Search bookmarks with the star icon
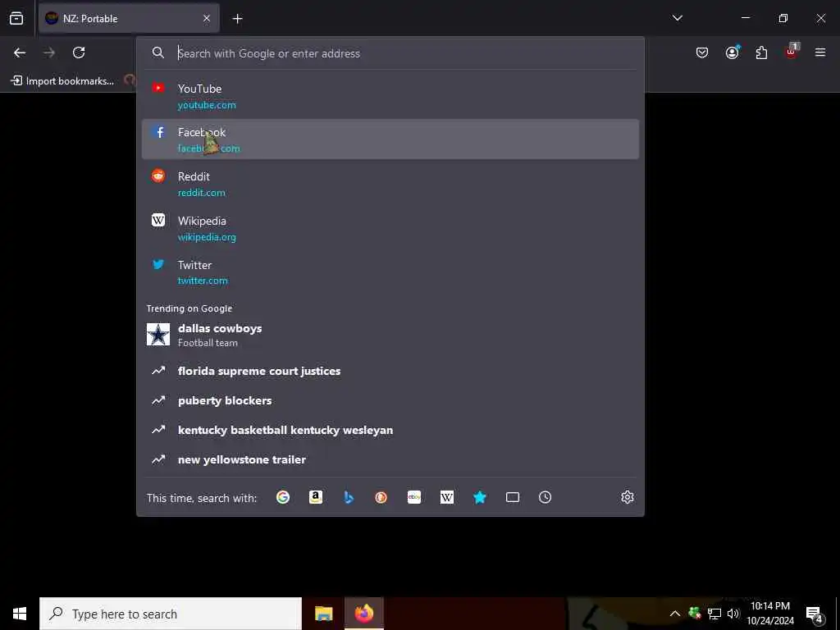 pos(479,497)
